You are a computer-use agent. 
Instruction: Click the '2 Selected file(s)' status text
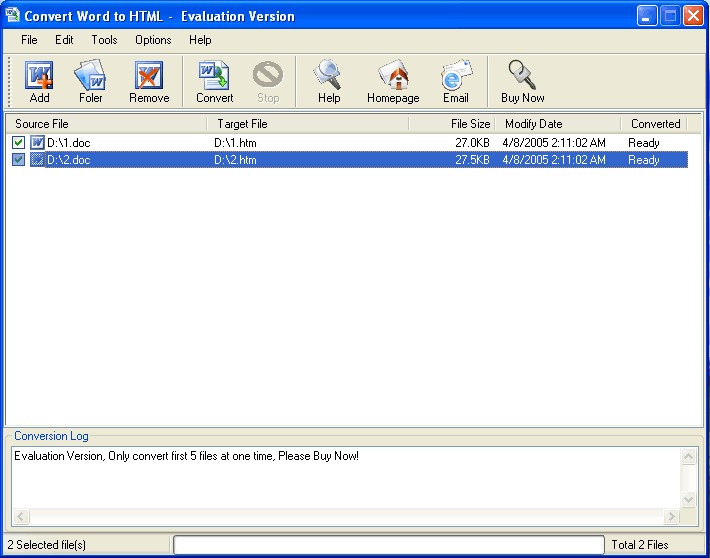tap(46, 545)
